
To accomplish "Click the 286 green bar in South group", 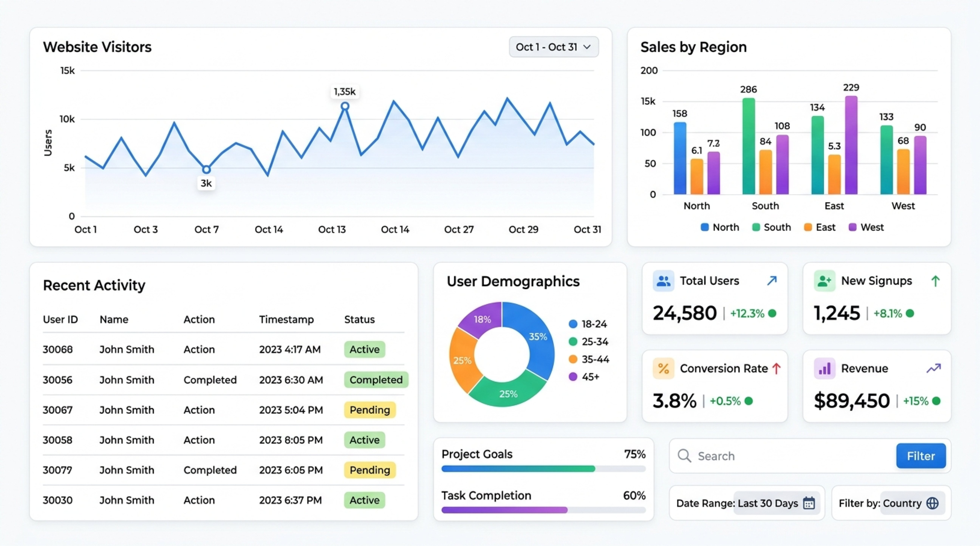I will [749, 146].
